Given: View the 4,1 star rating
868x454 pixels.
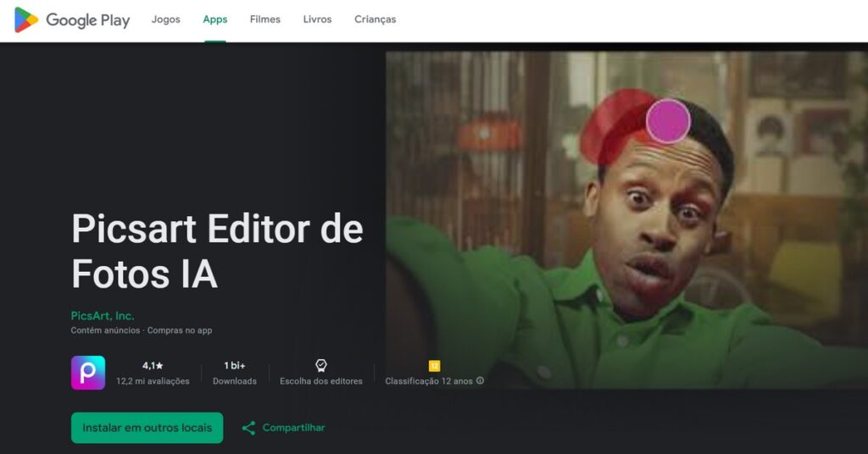Looking at the screenshot, I should click(x=153, y=366).
